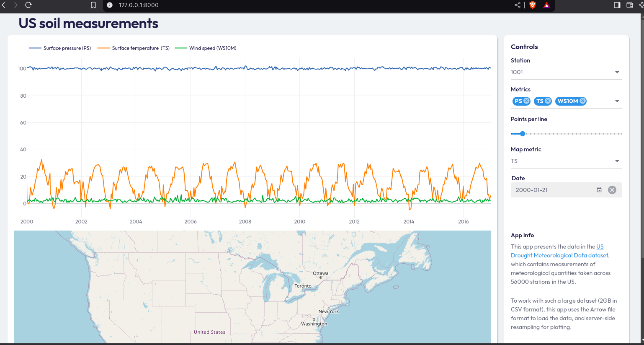Toggle Surface pressure (PS) legend series
The width and height of the screenshot is (644, 345).
tap(60, 48)
